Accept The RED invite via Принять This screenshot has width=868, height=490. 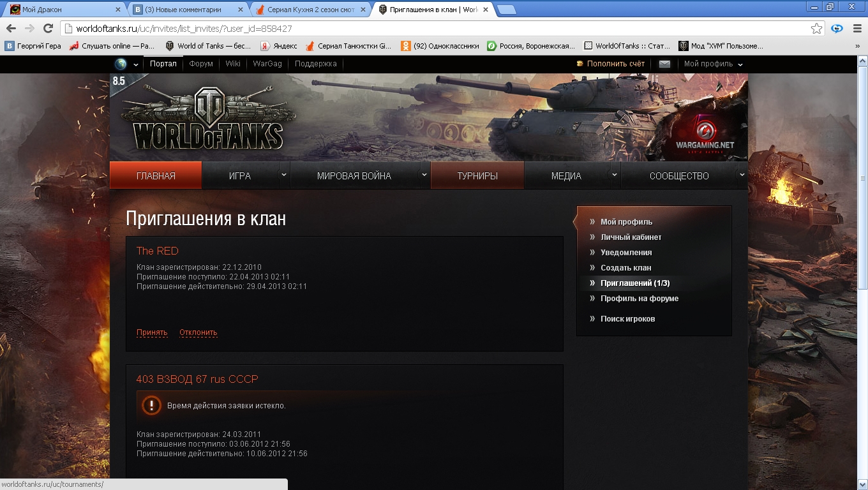152,332
